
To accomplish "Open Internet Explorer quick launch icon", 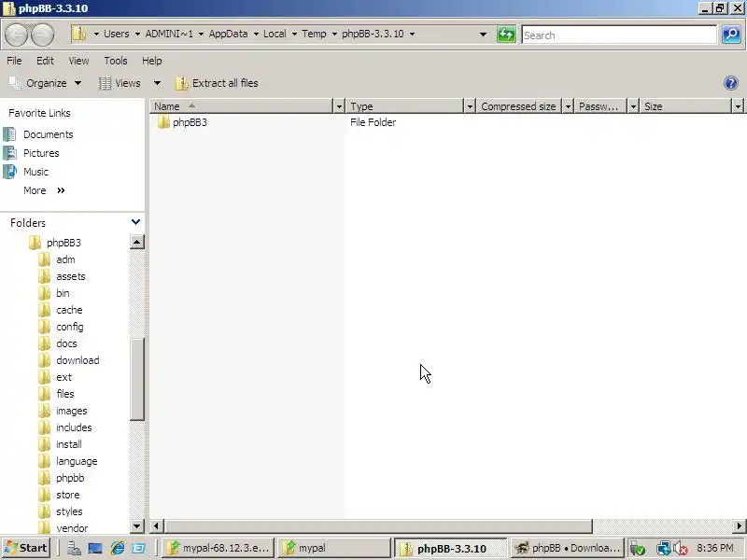I will (x=118, y=548).
